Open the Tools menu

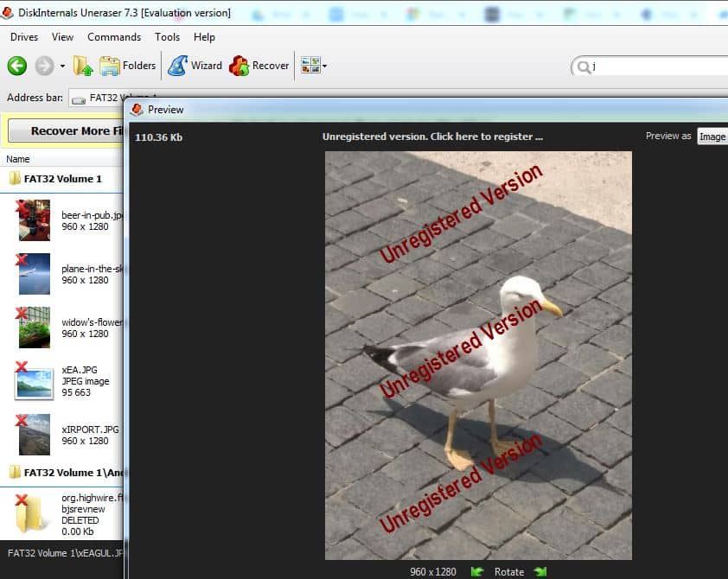(x=168, y=37)
